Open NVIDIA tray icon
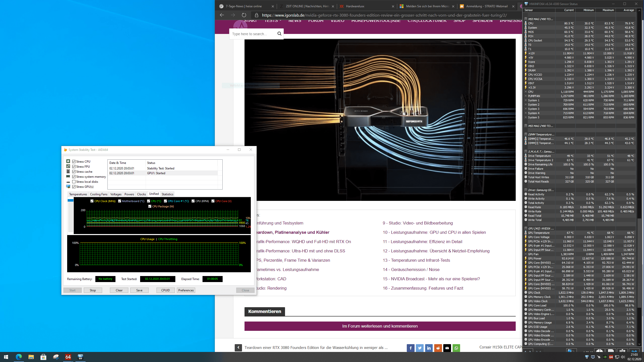 pyautogui.click(x=605, y=357)
